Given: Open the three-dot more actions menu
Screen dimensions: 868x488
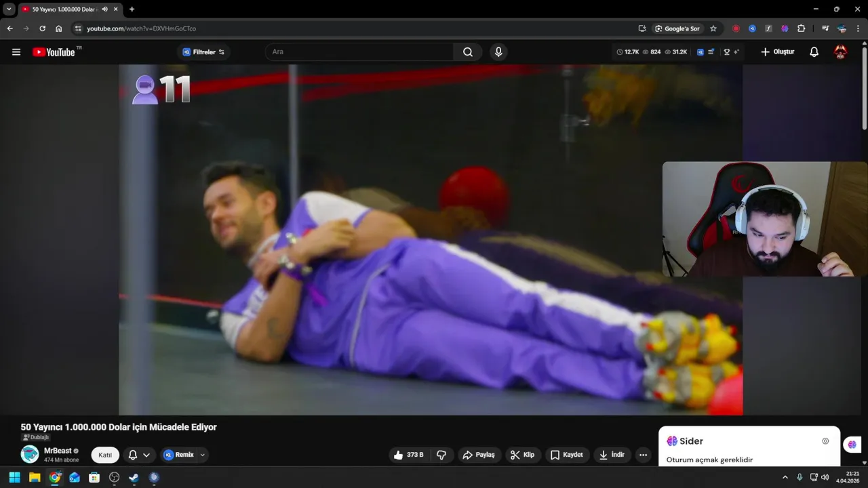Looking at the screenshot, I should click(643, 455).
